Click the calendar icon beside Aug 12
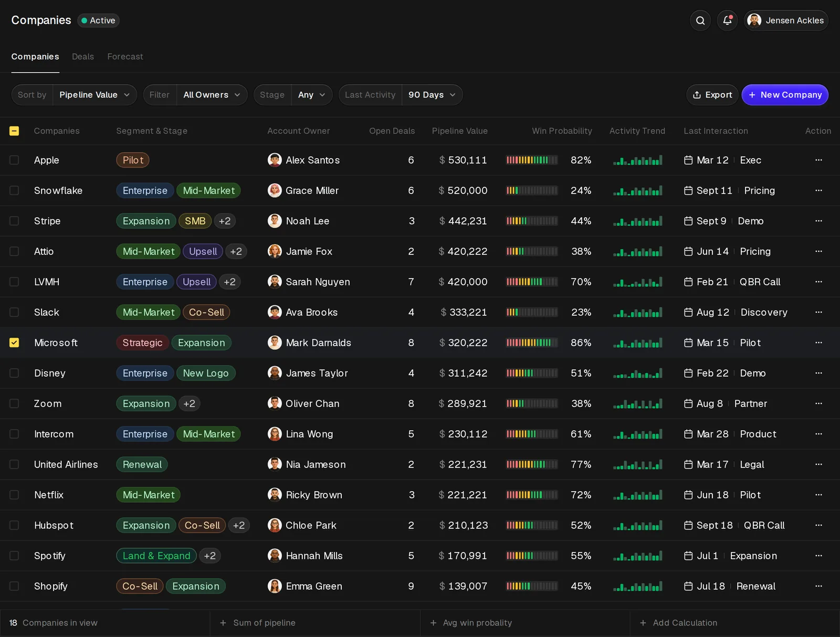This screenshot has height=637, width=840. tap(688, 312)
